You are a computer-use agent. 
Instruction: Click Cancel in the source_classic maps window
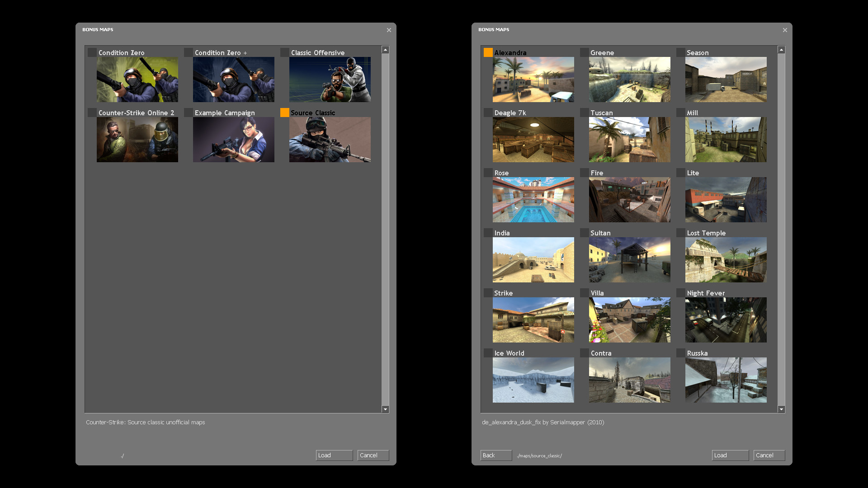769,455
